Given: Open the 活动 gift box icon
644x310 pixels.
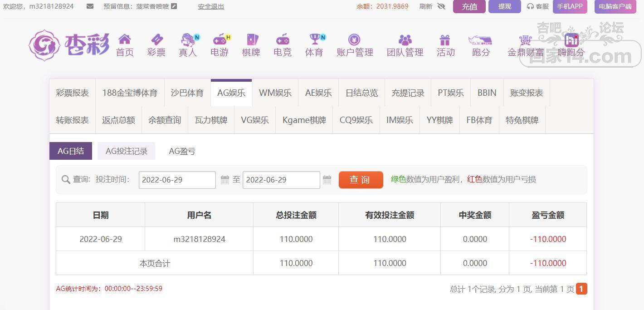Looking at the screenshot, I should pos(445,39).
